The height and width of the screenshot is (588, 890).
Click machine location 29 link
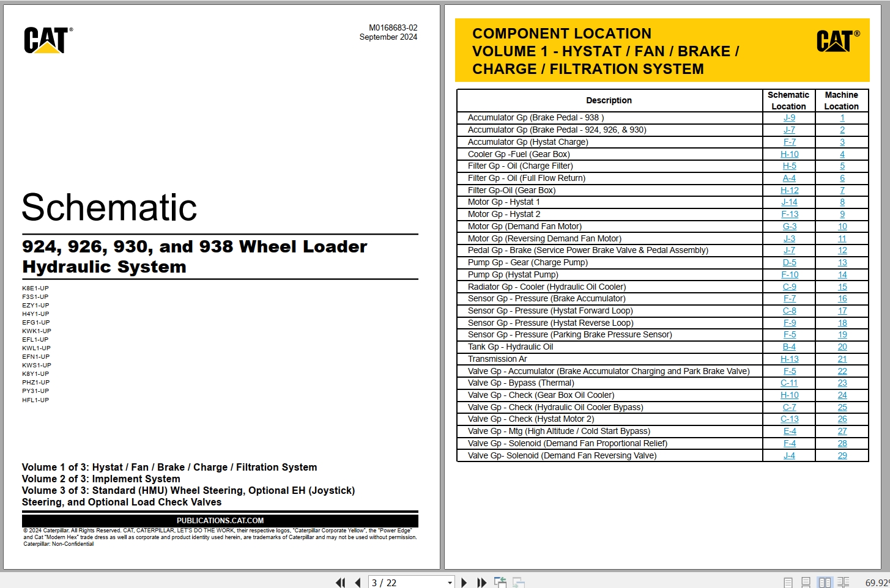842,455
